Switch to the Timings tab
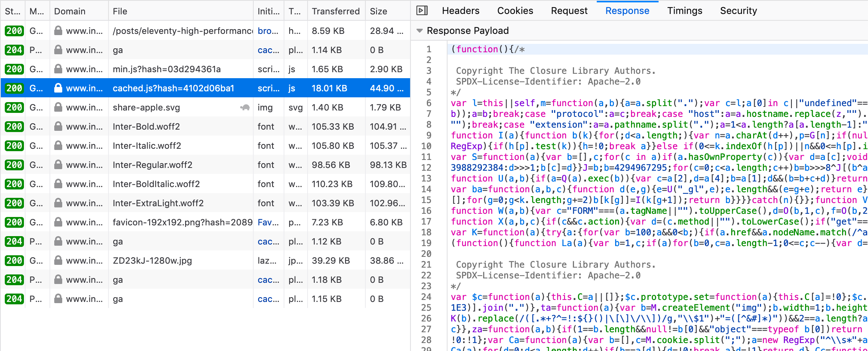Image resolution: width=868 pixels, height=351 pixels. tap(685, 11)
